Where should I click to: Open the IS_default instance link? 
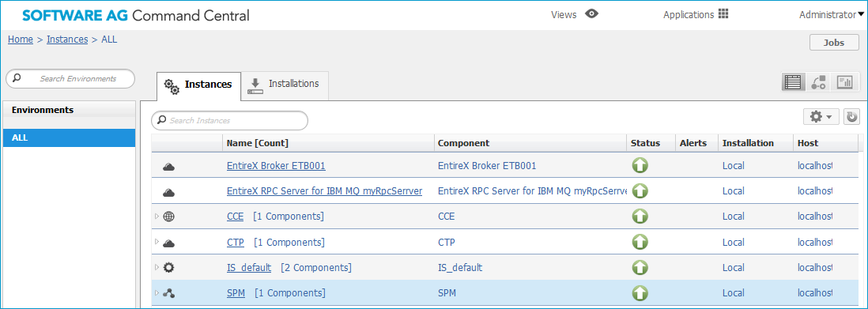click(x=249, y=267)
